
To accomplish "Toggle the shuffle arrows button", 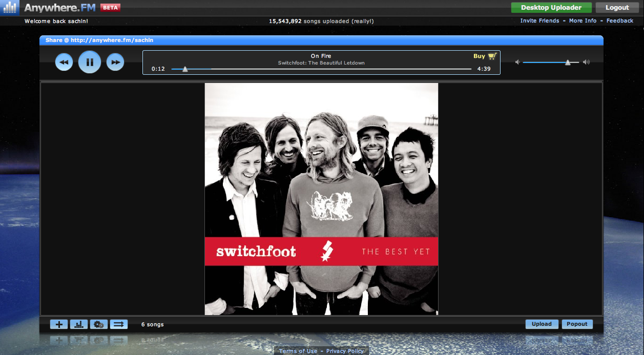I will (x=119, y=324).
